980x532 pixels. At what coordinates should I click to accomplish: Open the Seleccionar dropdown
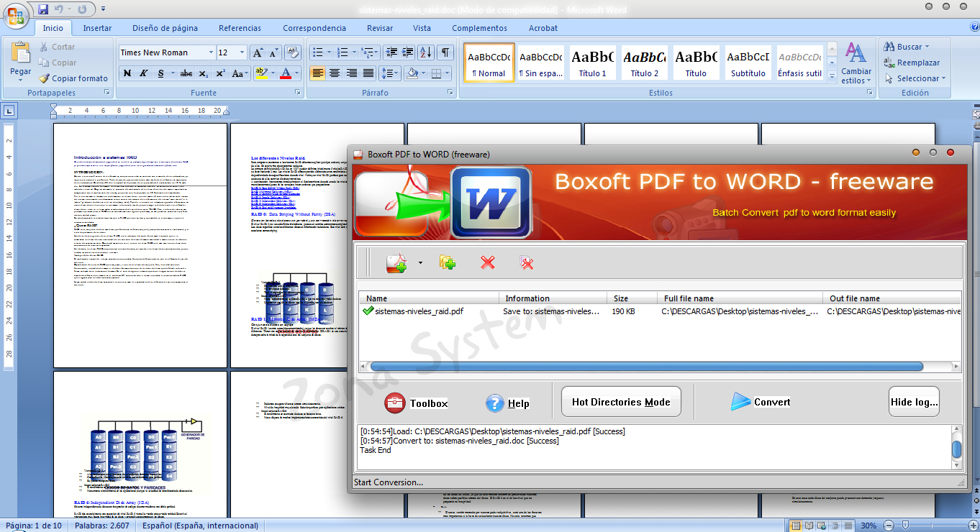tap(915, 78)
